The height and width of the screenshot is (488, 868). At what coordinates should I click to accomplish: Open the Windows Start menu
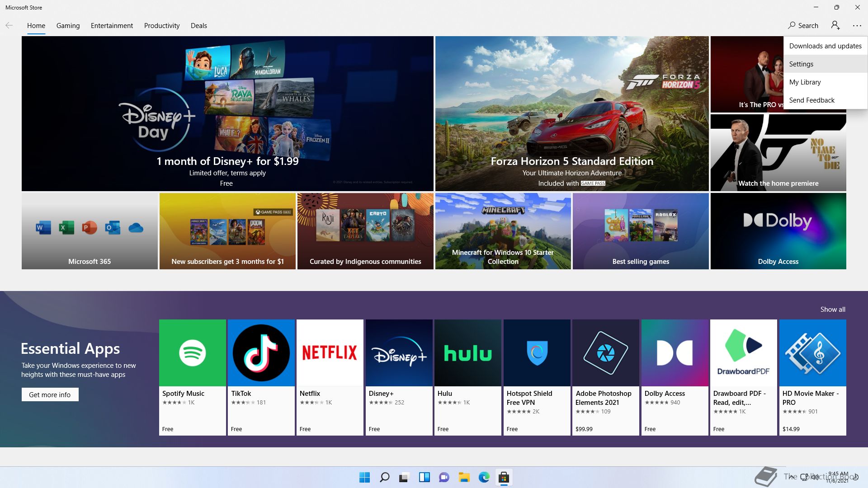click(364, 477)
